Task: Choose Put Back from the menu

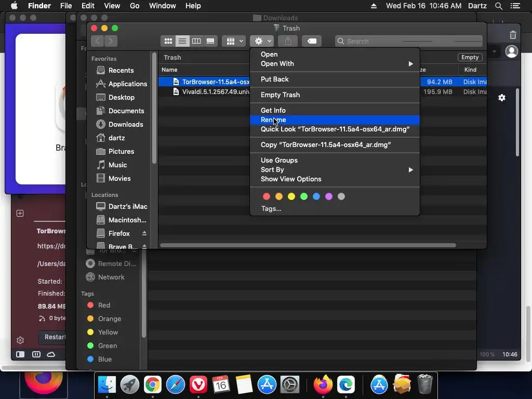Action: click(335, 79)
